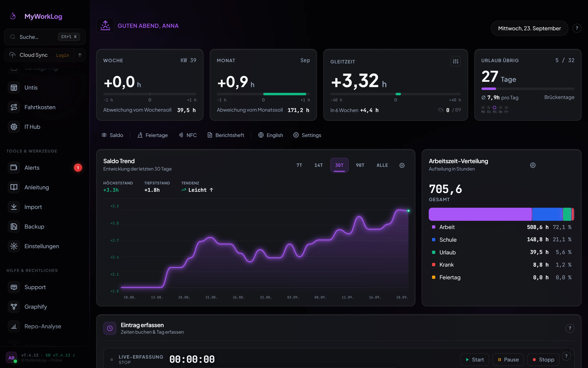Open Arbeitszeit-Verteilung settings gear
Screen dimensions: 588x368
(x=533, y=165)
